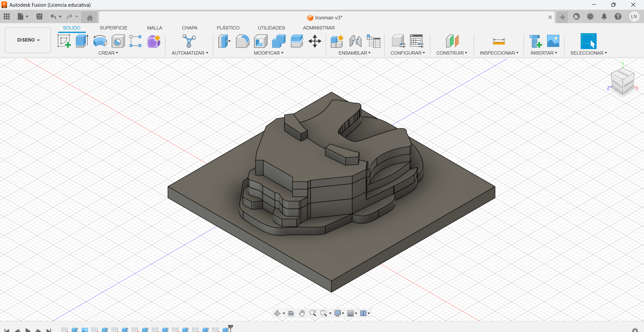Open the Job Status clock icon
Image resolution: width=644 pixels, height=332 pixels.
coord(590,16)
